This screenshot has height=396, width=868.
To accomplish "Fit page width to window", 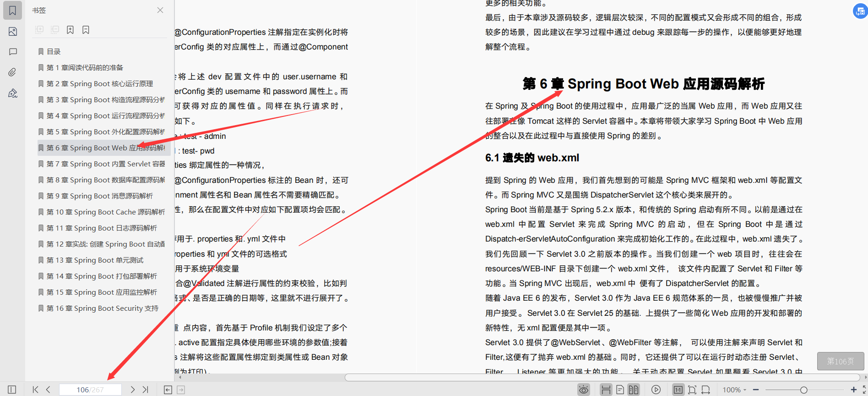I will (x=706, y=390).
